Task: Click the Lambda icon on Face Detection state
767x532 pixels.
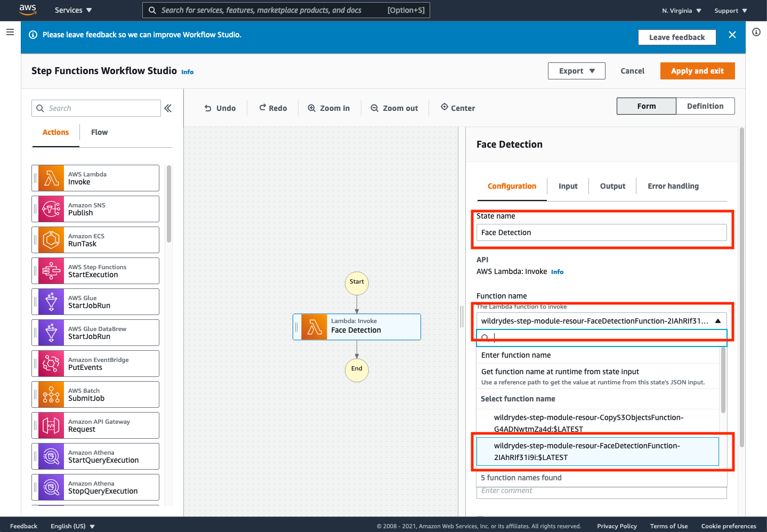Action: click(x=314, y=327)
